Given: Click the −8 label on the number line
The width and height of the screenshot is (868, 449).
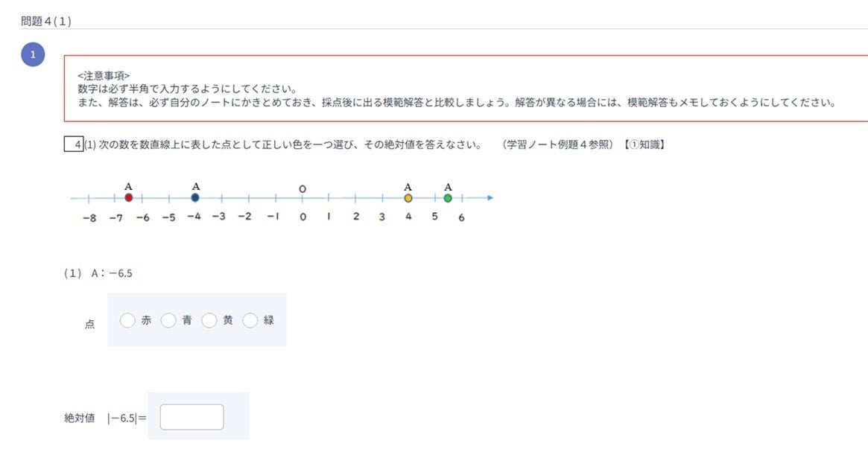Looking at the screenshot, I should 88,217.
